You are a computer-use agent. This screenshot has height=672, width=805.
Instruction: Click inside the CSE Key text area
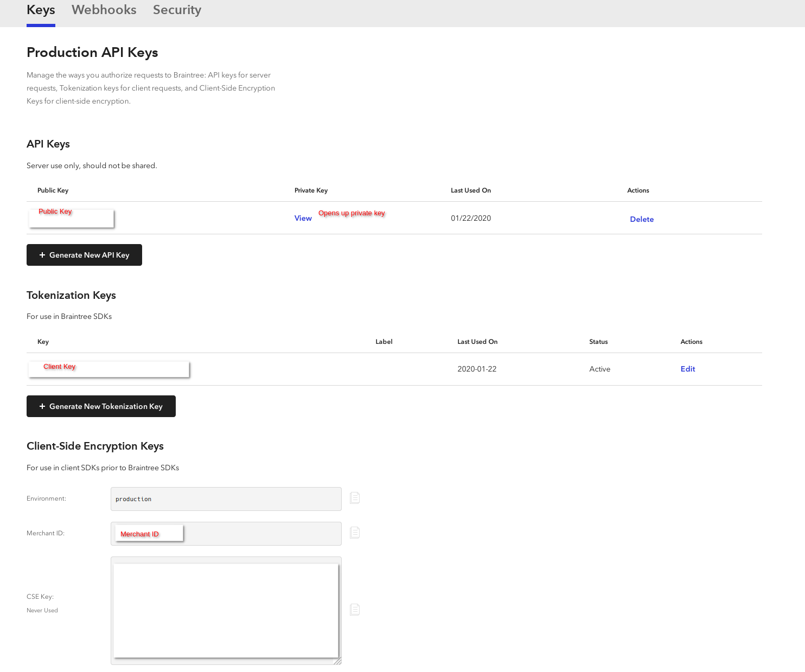[226, 611]
